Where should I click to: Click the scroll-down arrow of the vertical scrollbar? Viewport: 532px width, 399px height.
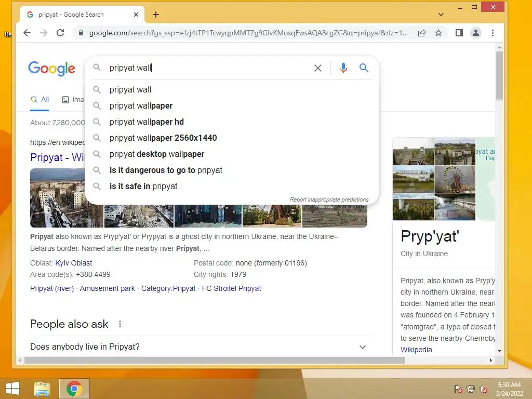pyautogui.click(x=499, y=351)
